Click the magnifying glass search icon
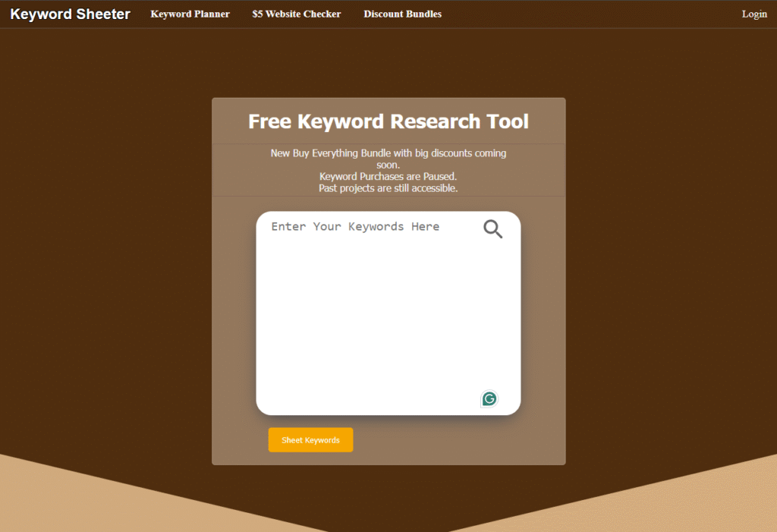The image size is (777, 532). point(492,228)
